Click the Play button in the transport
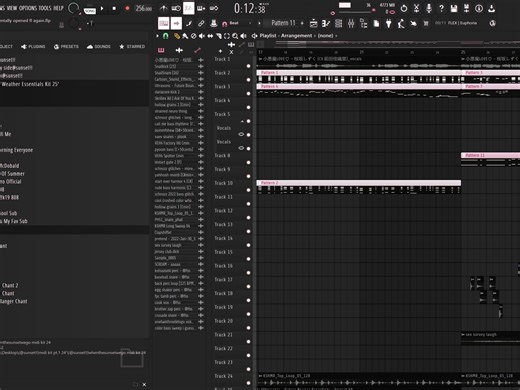The image size is (520, 390). 102,8
